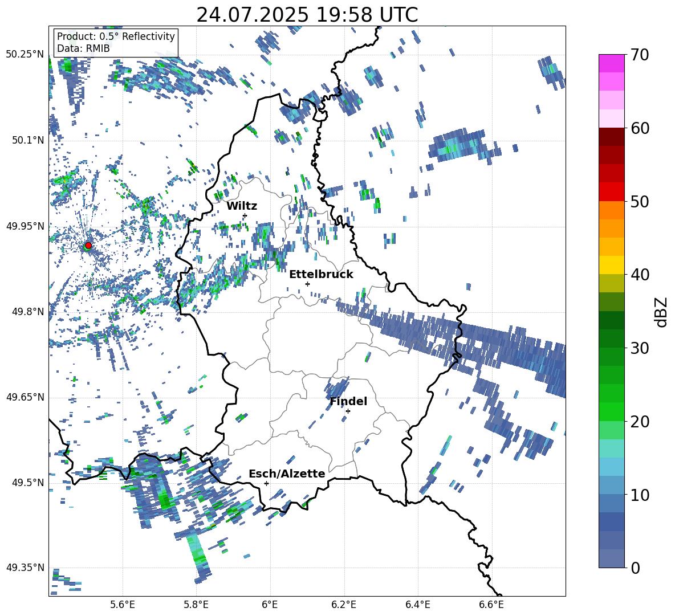Click the 20 tick label on colorbar
Screen dimensions: 675x616
[x=639, y=422]
